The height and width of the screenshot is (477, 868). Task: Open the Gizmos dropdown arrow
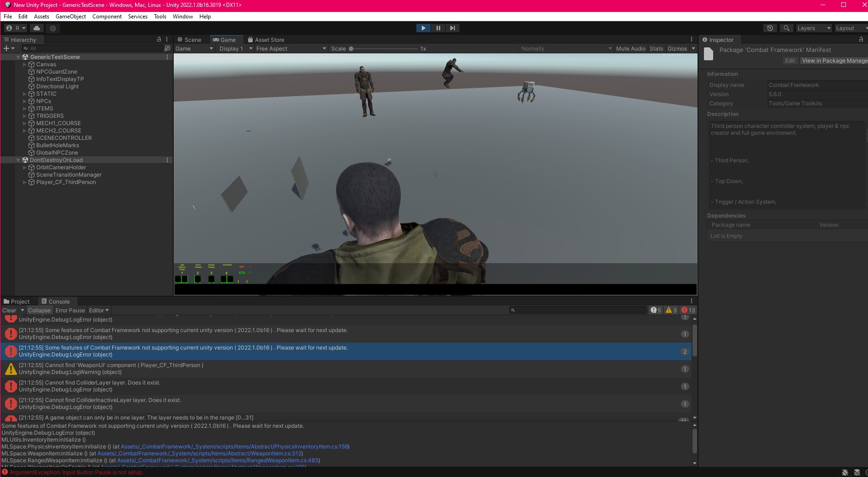point(693,48)
